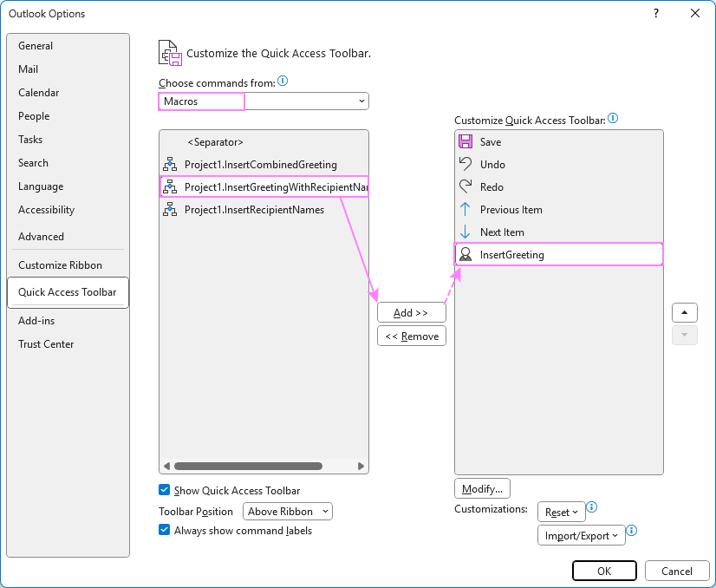
Task: Click left arrow of horizontal scrollbar
Action: point(166,466)
